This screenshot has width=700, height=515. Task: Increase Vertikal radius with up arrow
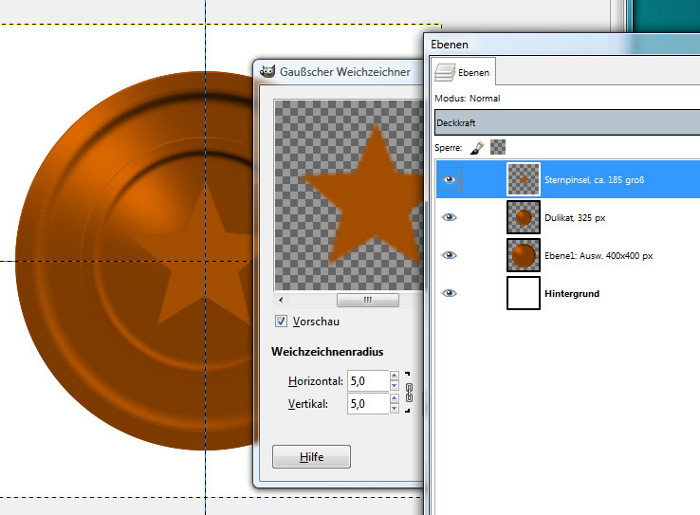point(394,399)
